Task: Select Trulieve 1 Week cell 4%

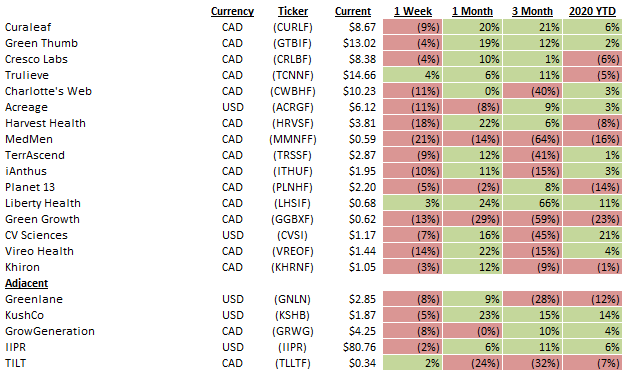Action: tap(413, 75)
